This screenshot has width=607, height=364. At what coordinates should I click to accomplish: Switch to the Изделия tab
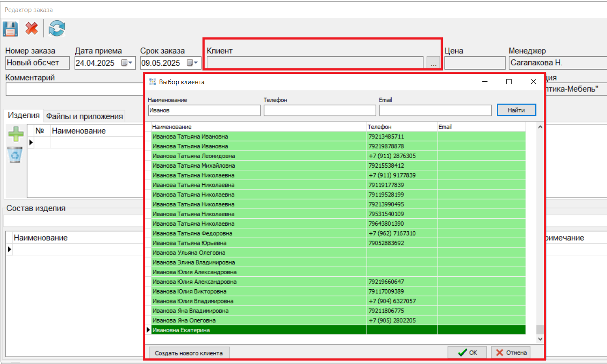tap(24, 116)
